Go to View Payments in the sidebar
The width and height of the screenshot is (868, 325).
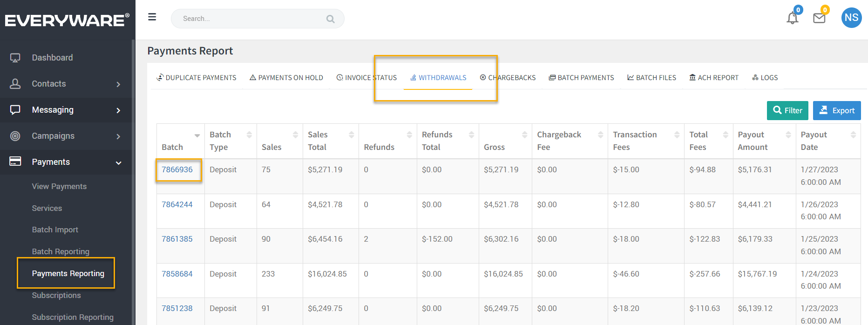59,186
